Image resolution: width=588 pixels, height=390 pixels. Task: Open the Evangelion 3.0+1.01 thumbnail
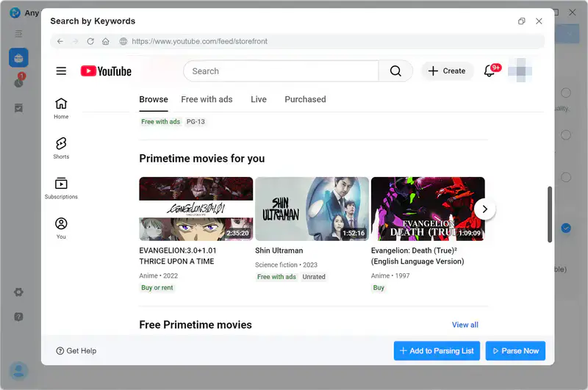pos(196,209)
